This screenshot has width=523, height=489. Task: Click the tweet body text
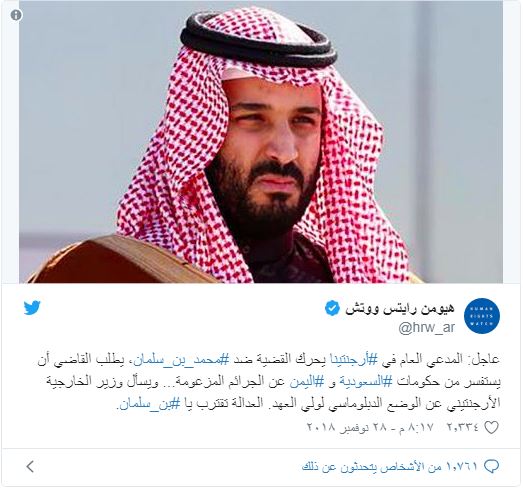coord(269,382)
